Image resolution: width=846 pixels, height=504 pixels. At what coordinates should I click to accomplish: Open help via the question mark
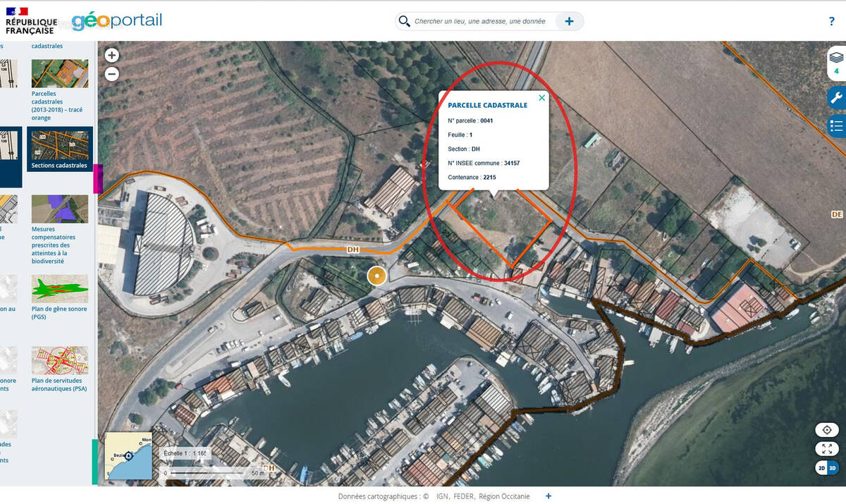tap(832, 22)
